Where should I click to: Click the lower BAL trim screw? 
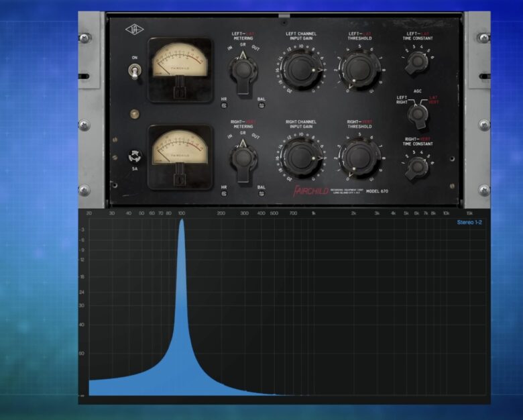261,193
